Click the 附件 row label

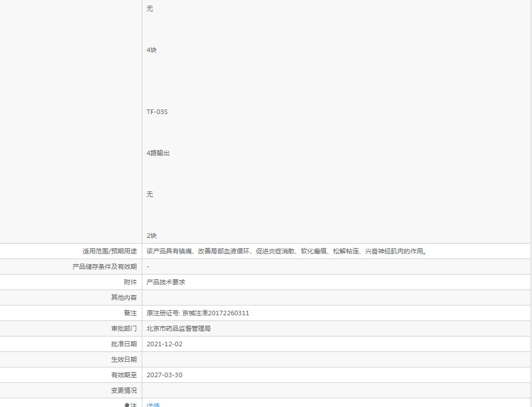pyautogui.click(x=130, y=282)
